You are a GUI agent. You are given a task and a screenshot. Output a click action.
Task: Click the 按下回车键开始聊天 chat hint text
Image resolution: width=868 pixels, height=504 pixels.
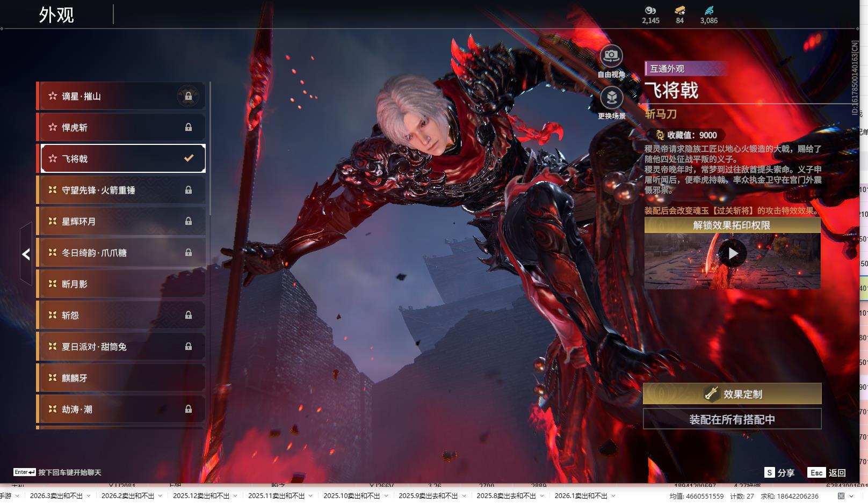(70, 473)
